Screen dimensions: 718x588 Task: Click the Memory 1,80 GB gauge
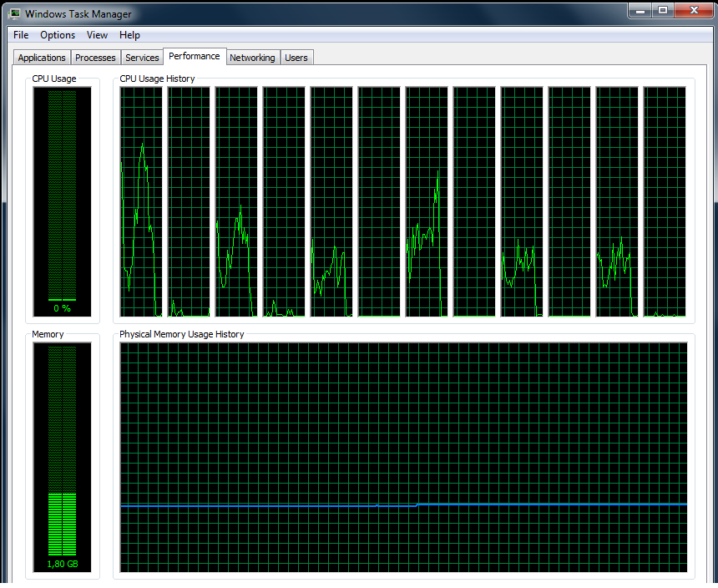(x=63, y=458)
